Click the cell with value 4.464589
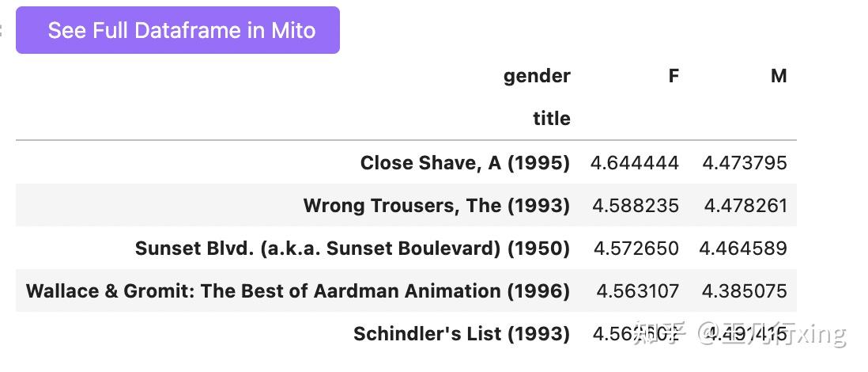 tap(743, 249)
